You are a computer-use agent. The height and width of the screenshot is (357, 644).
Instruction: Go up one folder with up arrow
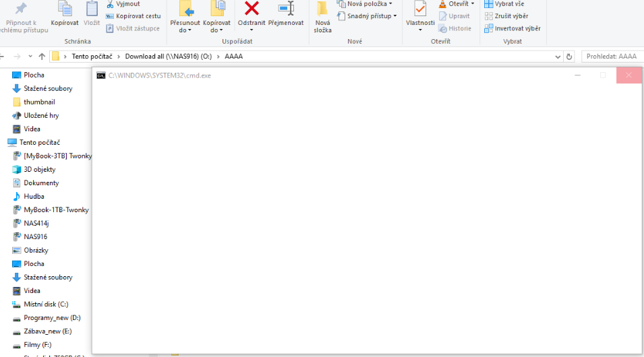click(x=42, y=57)
